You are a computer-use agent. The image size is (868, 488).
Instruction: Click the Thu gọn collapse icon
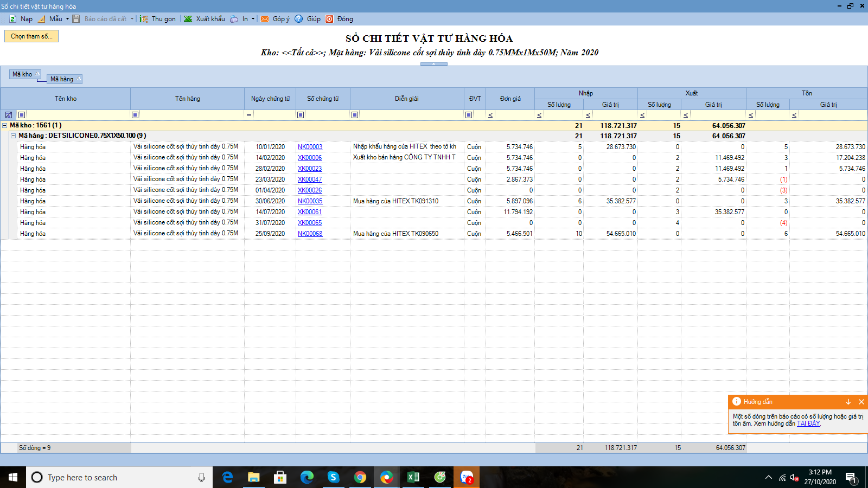click(x=144, y=19)
